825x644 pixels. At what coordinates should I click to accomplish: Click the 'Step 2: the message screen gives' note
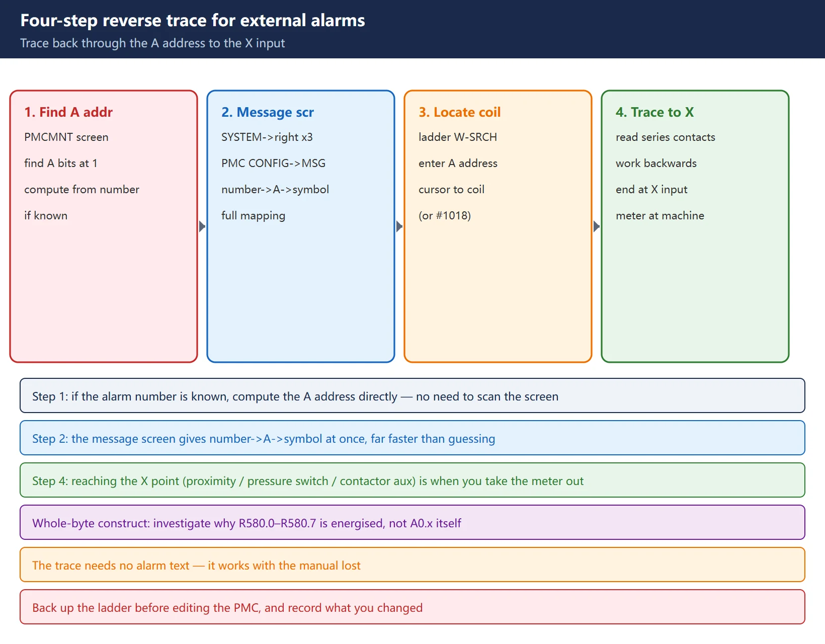pos(412,438)
